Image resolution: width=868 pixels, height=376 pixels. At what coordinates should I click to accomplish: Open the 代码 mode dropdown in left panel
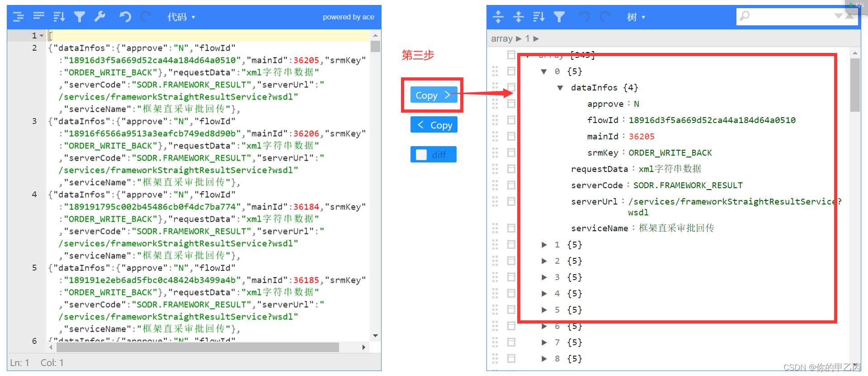(x=181, y=17)
